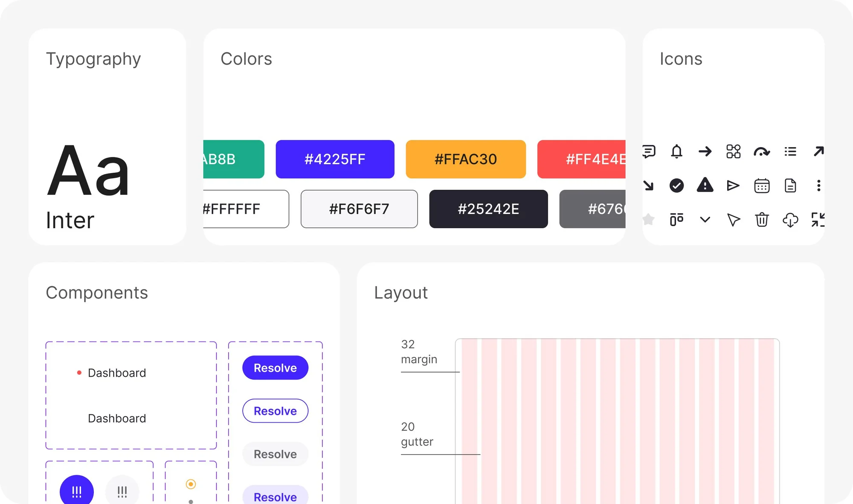Click the board layout columns icon
The width and height of the screenshot is (853, 504).
pos(676,220)
